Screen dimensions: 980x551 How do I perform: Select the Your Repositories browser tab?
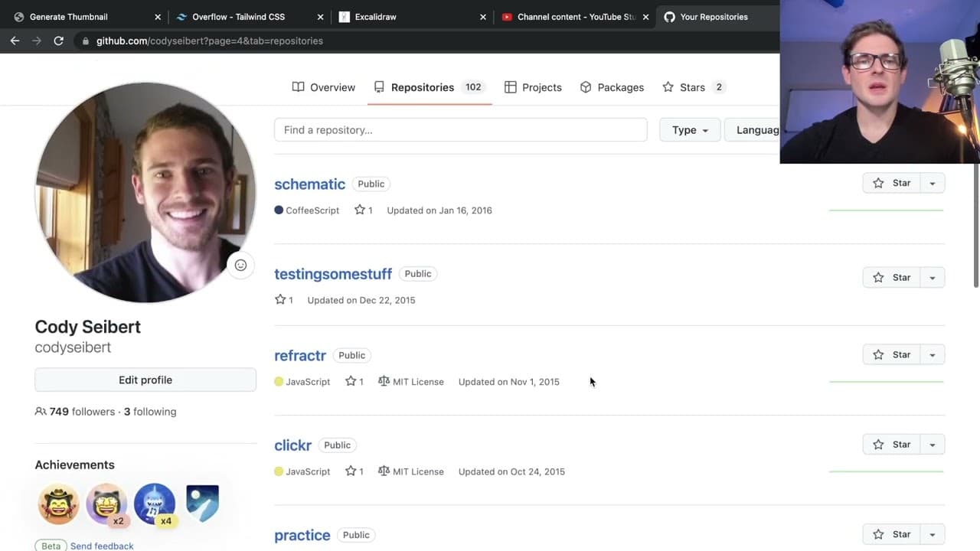(718, 17)
